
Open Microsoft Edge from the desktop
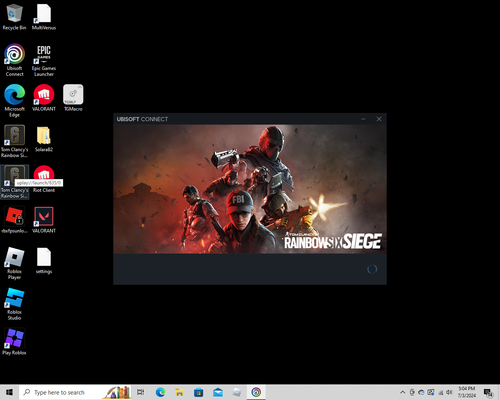point(14,101)
